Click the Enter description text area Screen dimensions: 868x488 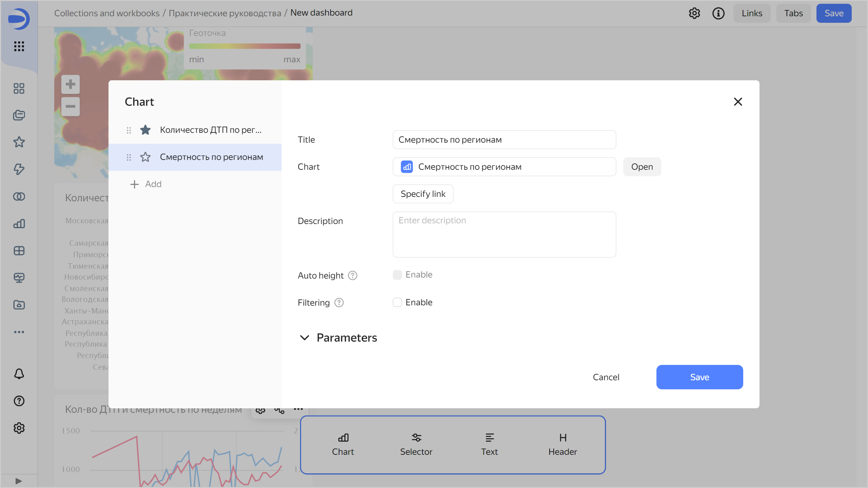click(x=504, y=234)
